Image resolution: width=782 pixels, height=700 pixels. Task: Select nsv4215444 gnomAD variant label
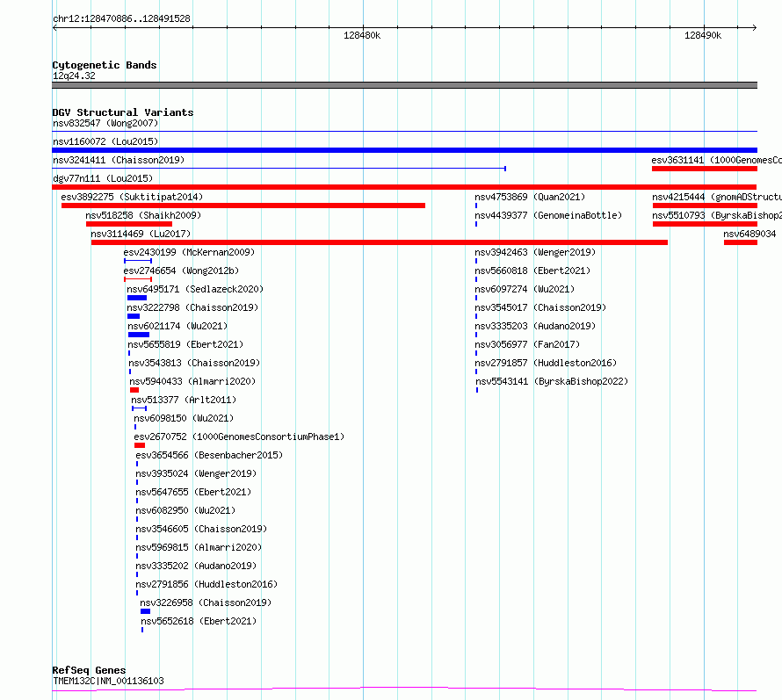click(717, 197)
